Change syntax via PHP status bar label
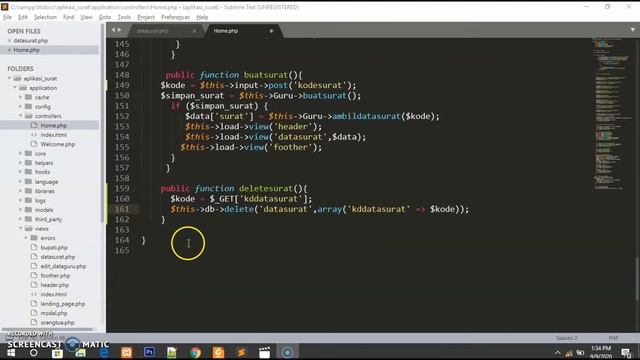This screenshot has height=360, width=640. pyautogui.click(x=613, y=338)
